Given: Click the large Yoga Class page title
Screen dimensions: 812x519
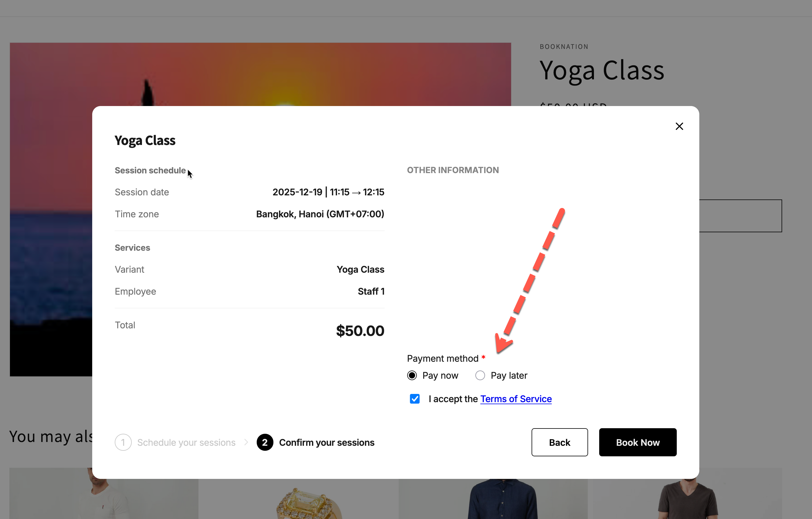Looking at the screenshot, I should 602,71.
